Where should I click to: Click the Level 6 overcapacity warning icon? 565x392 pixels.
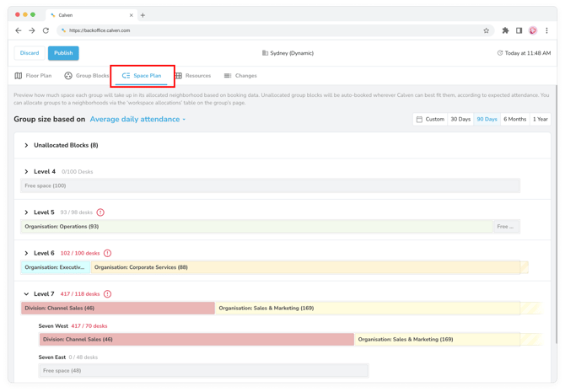click(107, 253)
